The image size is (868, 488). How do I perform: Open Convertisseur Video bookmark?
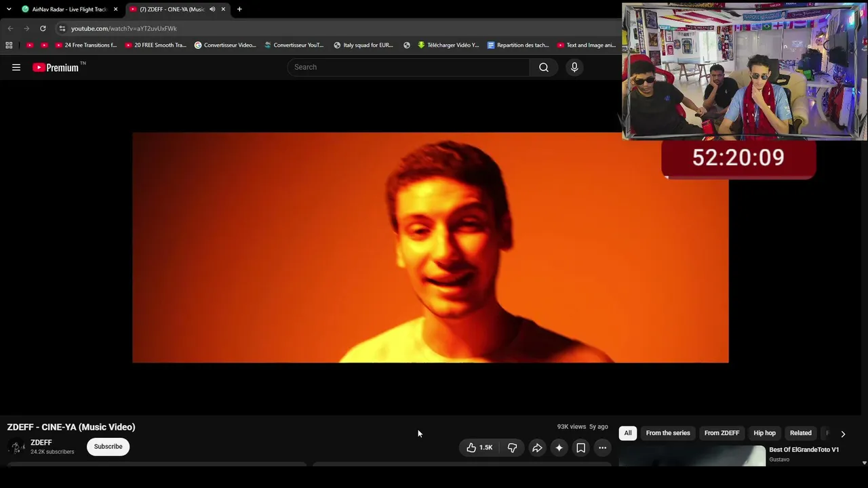(x=225, y=45)
